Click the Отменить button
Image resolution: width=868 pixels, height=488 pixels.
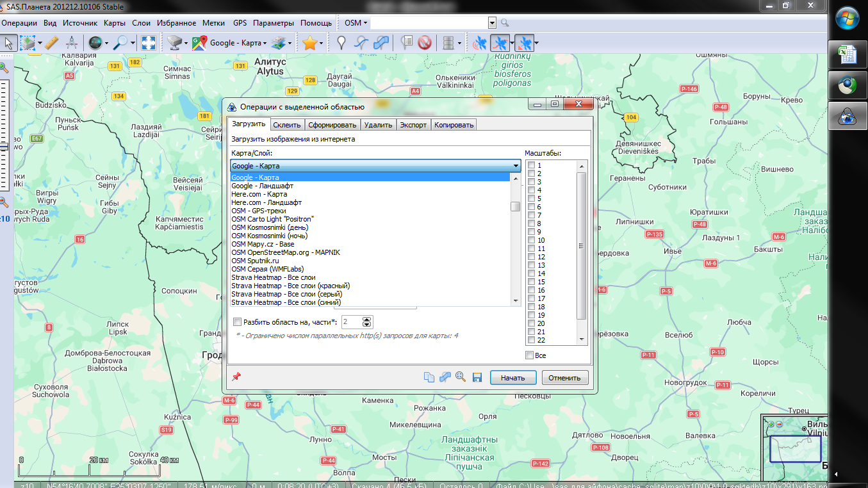point(564,378)
